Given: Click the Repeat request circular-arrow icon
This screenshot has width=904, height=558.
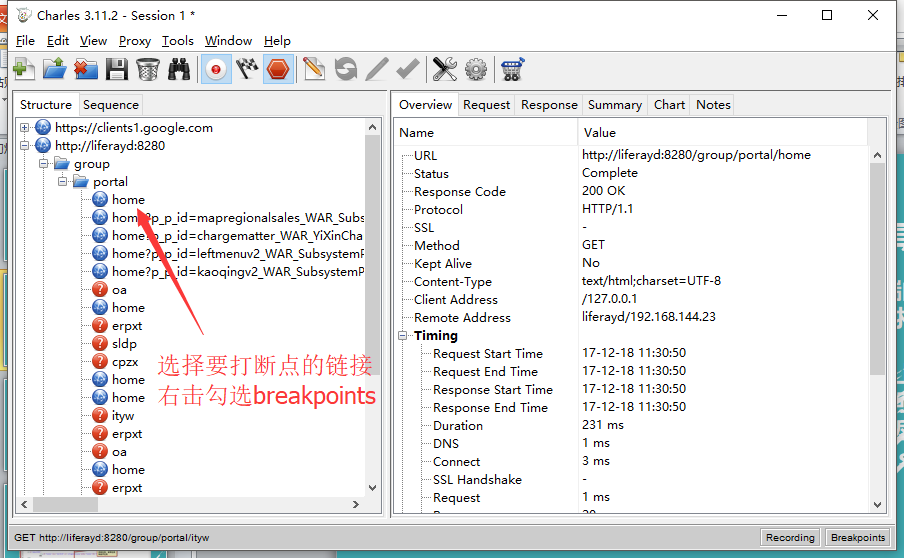Looking at the screenshot, I should click(x=346, y=69).
